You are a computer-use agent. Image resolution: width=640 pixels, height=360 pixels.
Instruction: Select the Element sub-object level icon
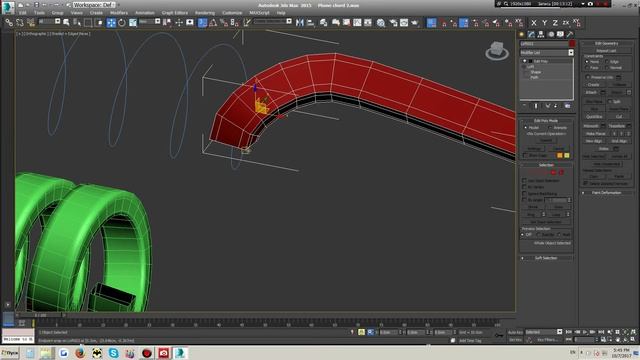pyautogui.click(x=561, y=172)
